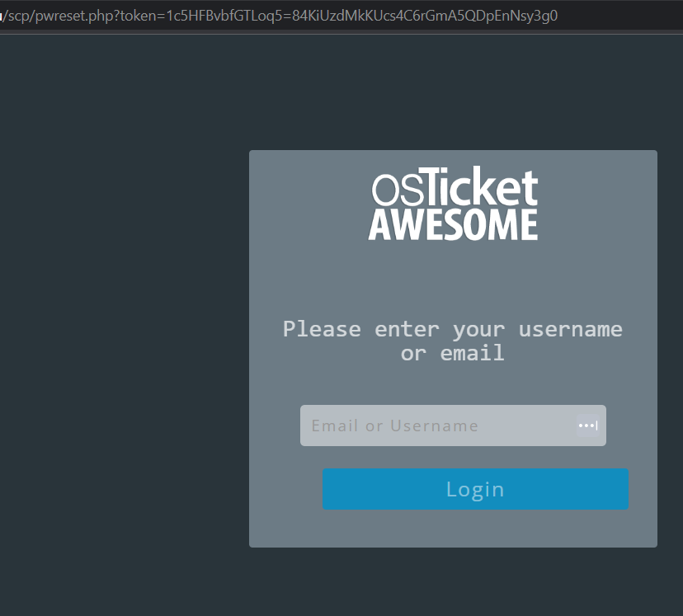This screenshot has height=616, width=683.
Task: Click the dark strip beneath the address bar
Action: click(x=330, y=35)
